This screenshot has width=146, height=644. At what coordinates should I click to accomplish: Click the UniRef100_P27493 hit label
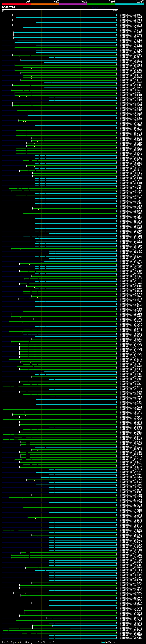[x=131, y=311]
